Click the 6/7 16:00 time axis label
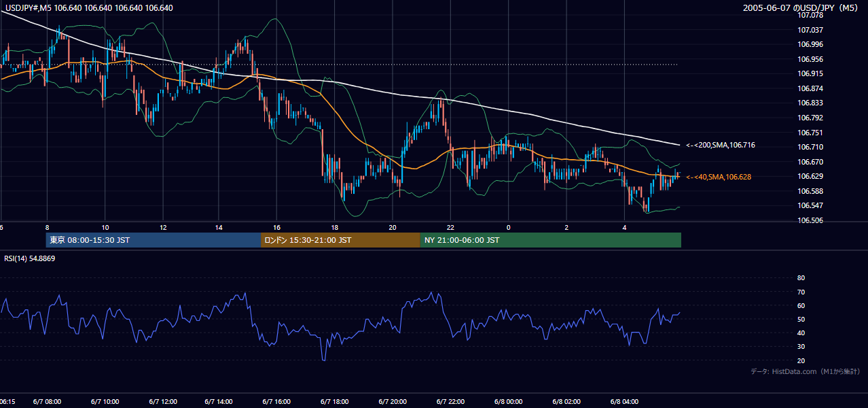868x408 pixels. coord(277,401)
